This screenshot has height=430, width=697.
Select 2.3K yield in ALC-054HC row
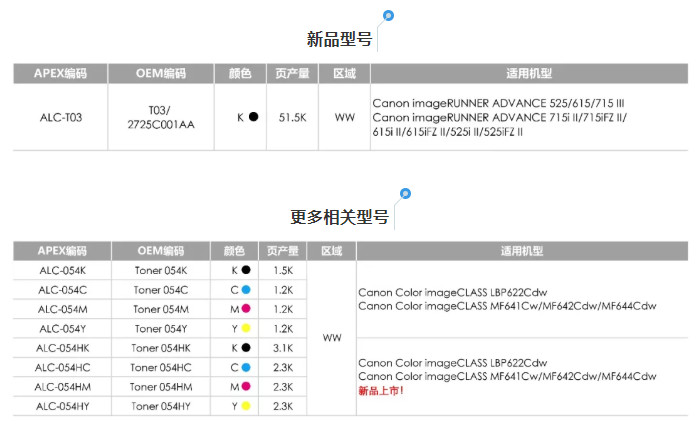click(x=283, y=368)
